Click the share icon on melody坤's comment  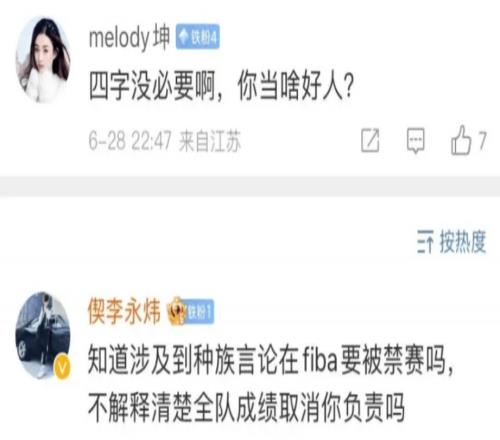(x=370, y=140)
